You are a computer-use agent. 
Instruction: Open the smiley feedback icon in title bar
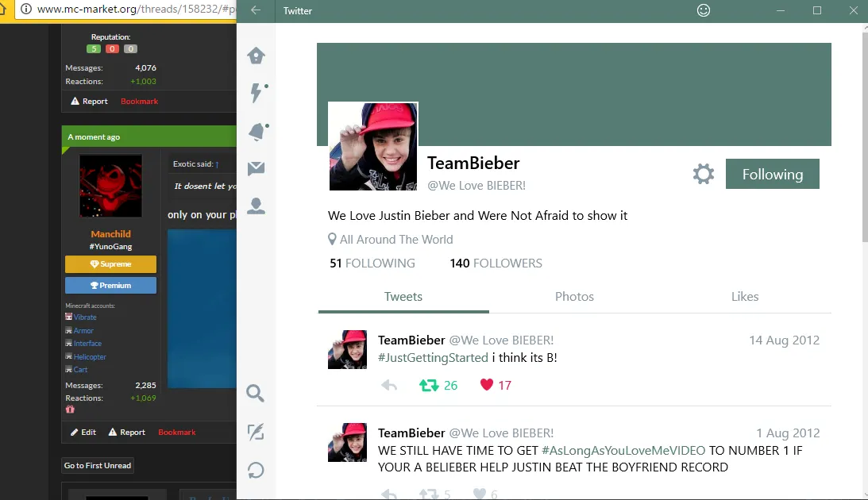(x=704, y=10)
